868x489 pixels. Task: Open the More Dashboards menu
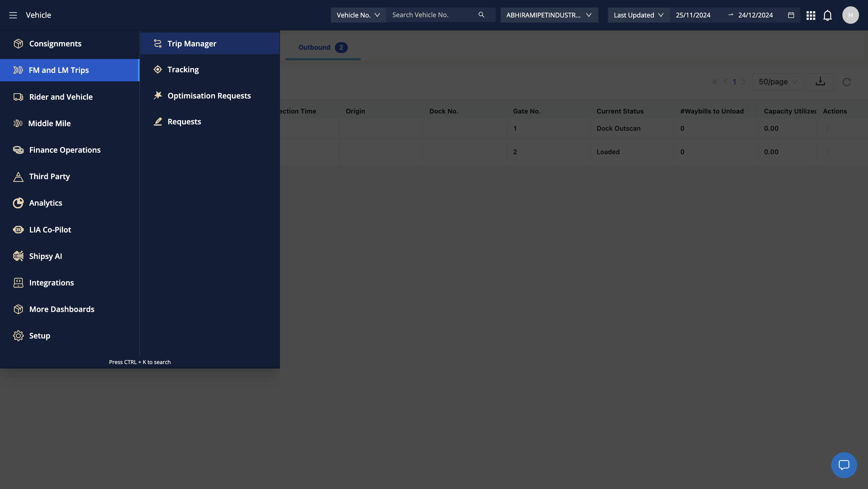pyautogui.click(x=70, y=309)
